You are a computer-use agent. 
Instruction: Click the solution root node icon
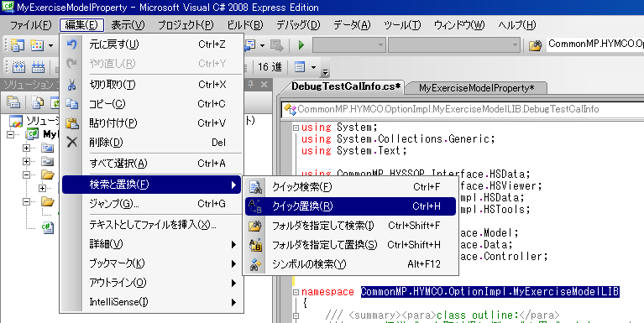coord(17,121)
